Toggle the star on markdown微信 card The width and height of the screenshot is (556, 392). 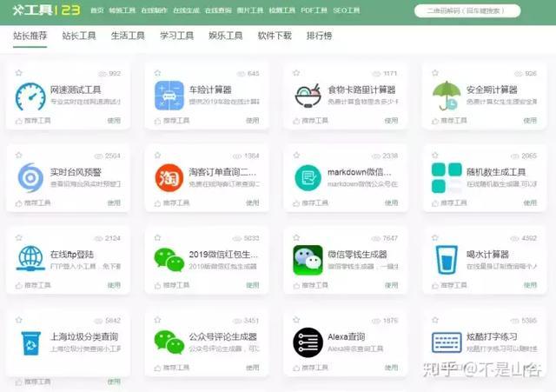(x=296, y=155)
